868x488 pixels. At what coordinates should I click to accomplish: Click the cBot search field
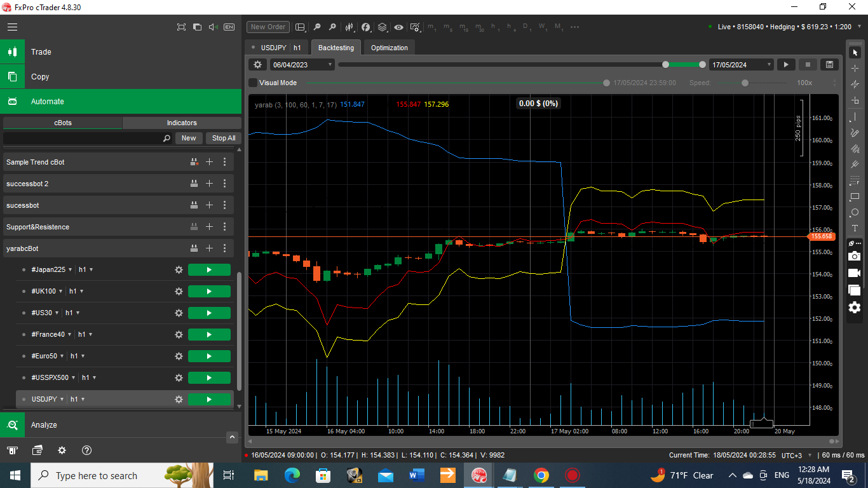tap(88, 138)
